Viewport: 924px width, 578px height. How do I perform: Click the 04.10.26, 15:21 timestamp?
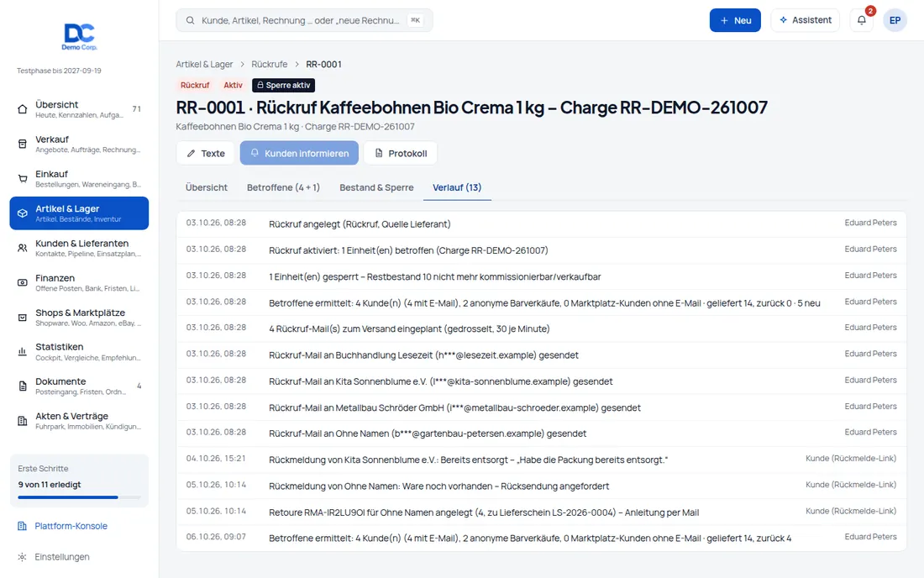pyautogui.click(x=216, y=459)
